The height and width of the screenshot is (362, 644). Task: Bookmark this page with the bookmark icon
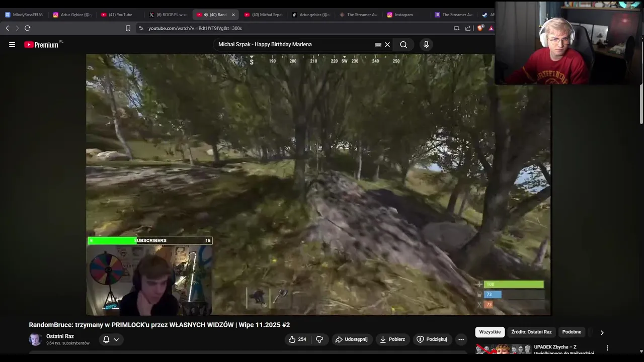pos(128,28)
